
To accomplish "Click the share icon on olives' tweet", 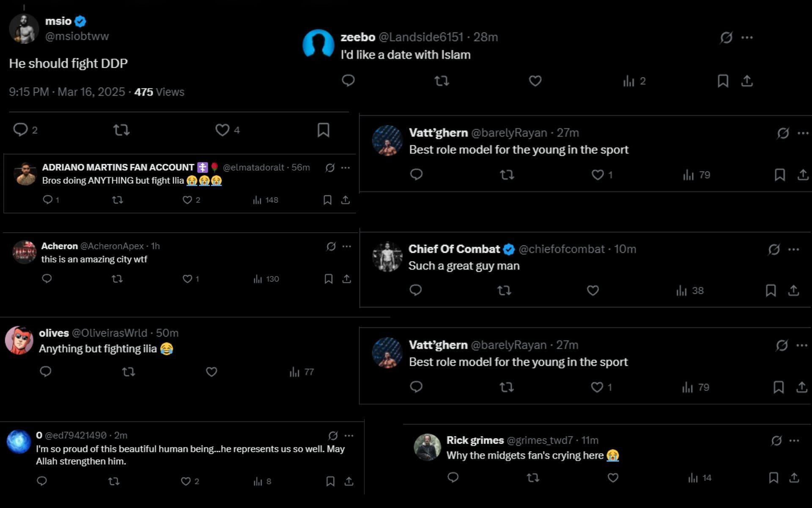I will pyautogui.click(x=348, y=372).
